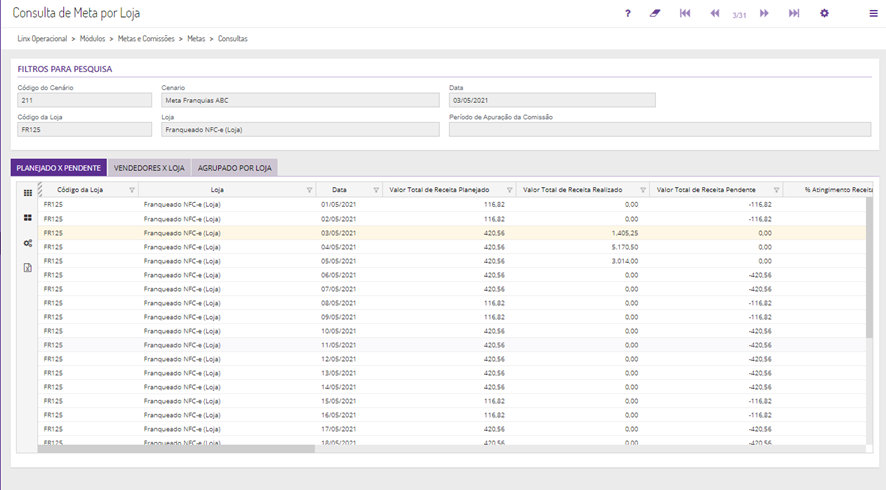The width and height of the screenshot is (886, 490).
Task: Switch to Vendedores x Loja tab
Action: 150,168
